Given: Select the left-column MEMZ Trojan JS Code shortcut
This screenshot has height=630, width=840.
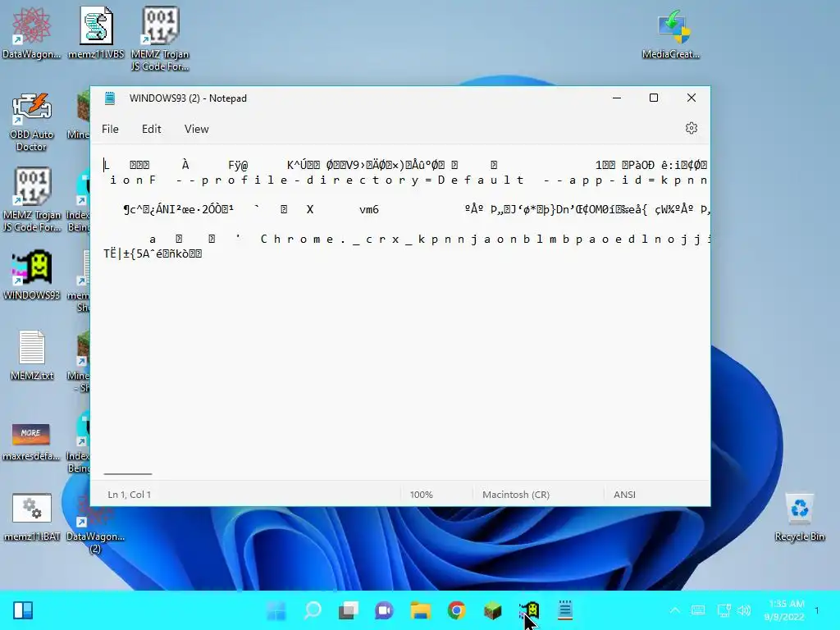Looking at the screenshot, I should [x=32, y=200].
